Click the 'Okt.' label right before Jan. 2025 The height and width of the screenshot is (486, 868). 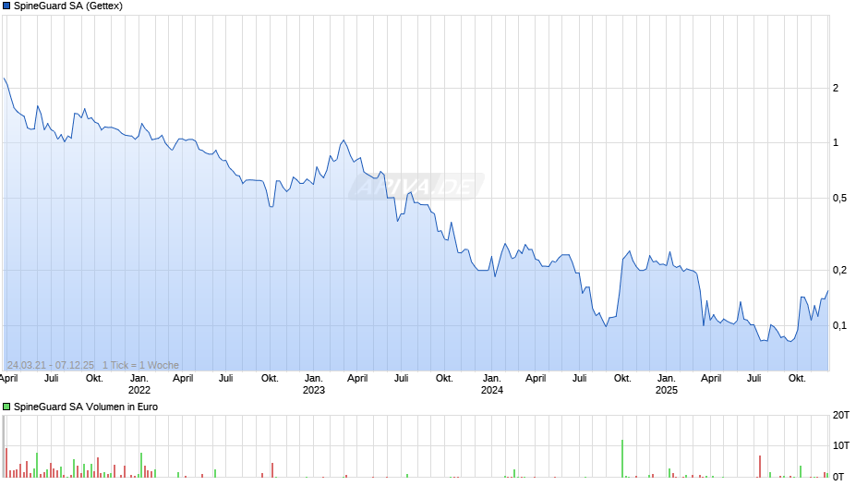(622, 379)
